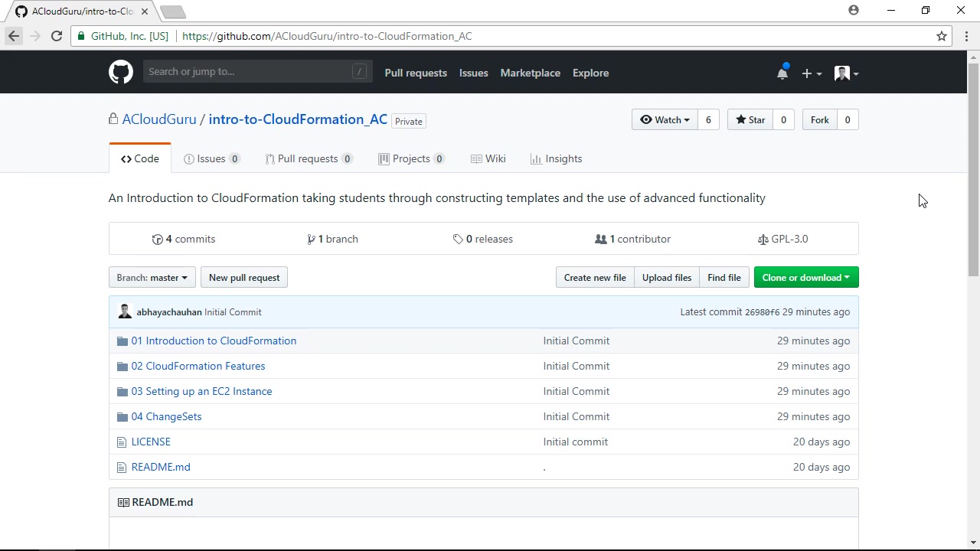Open the 03 Setting up an EC2 Instance folder

click(201, 391)
